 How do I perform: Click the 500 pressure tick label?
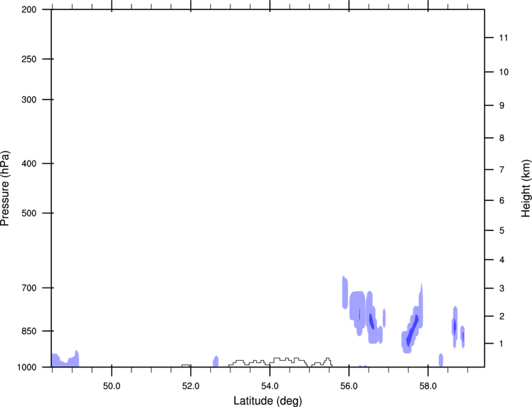click(29, 213)
